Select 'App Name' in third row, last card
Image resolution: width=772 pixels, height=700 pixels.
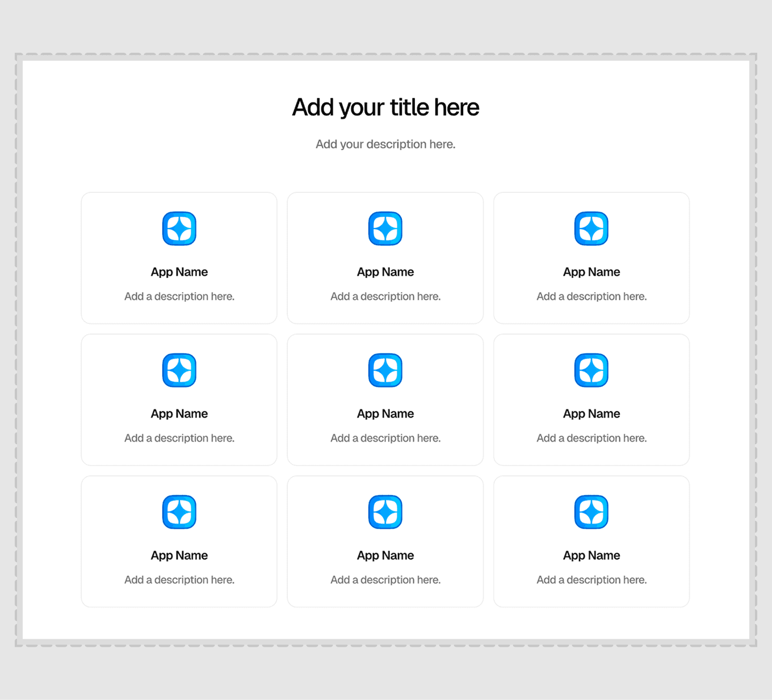(x=591, y=555)
